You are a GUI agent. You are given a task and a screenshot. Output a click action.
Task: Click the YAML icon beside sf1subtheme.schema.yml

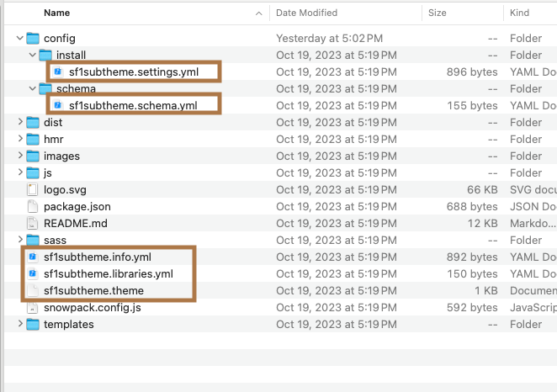(x=58, y=105)
